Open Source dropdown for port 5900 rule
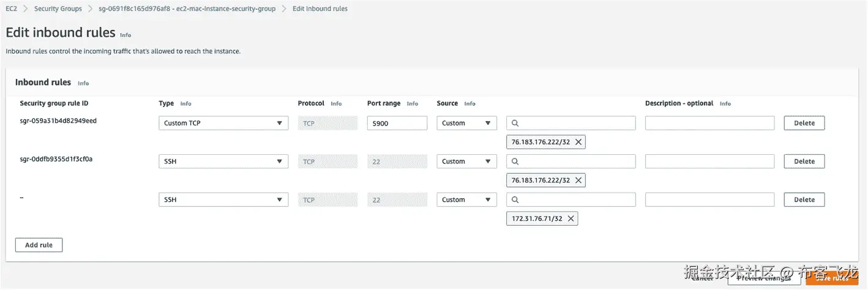 (466, 124)
